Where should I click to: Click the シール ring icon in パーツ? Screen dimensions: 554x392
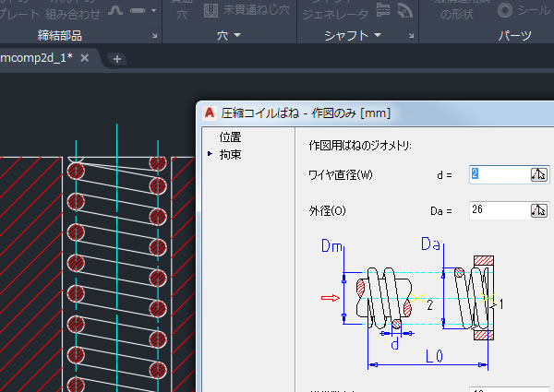505,10
